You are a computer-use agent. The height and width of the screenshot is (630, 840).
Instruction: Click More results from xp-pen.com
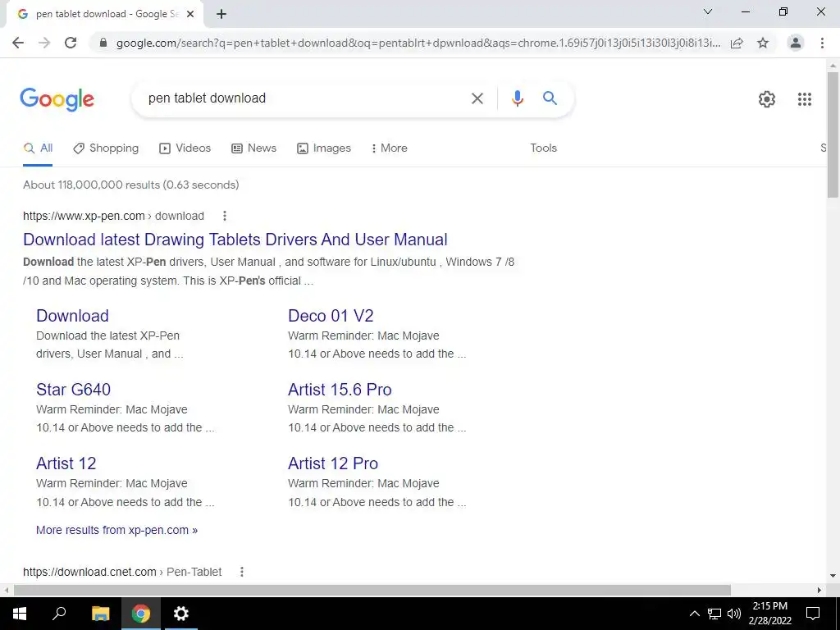pos(116,531)
